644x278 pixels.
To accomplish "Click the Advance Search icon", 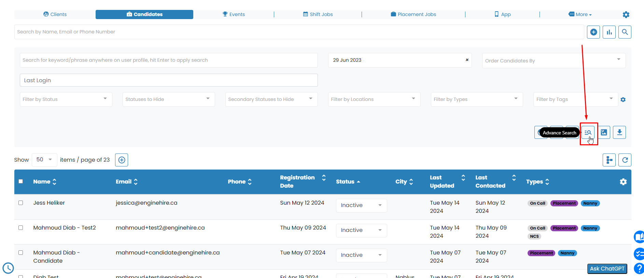I will point(588,132).
